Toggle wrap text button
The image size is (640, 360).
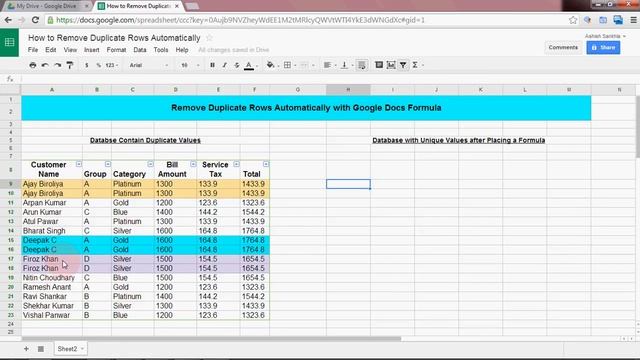pos(362,65)
